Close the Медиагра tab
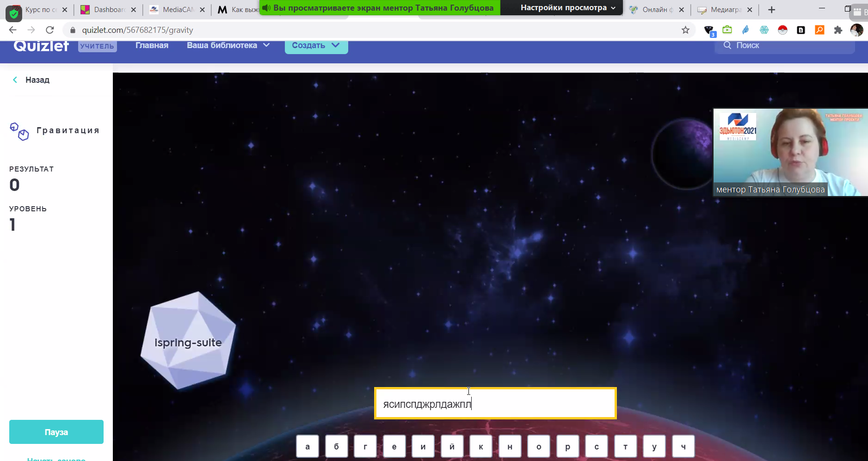Image resolution: width=868 pixels, height=461 pixels. [750, 10]
